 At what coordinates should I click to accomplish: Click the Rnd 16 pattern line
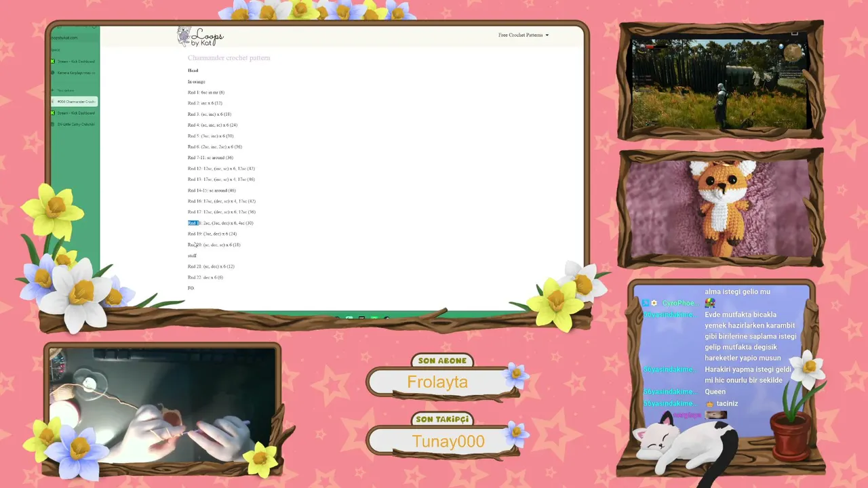[222, 201]
